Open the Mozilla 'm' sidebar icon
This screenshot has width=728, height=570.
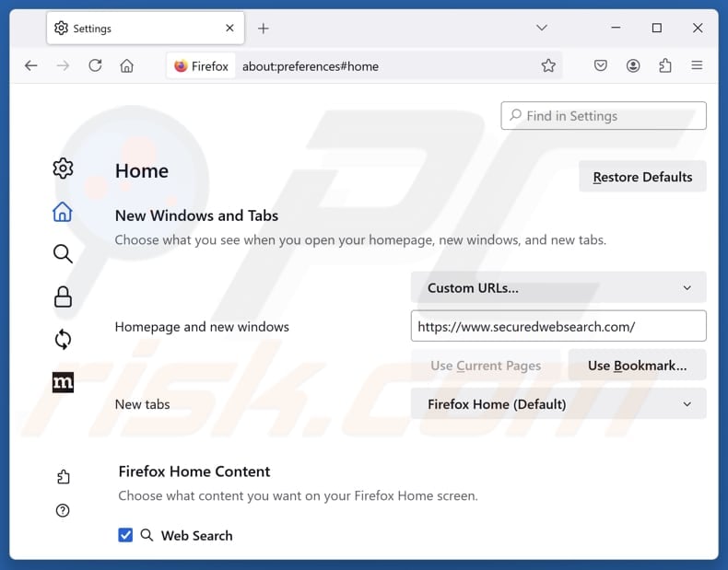pos(63,382)
